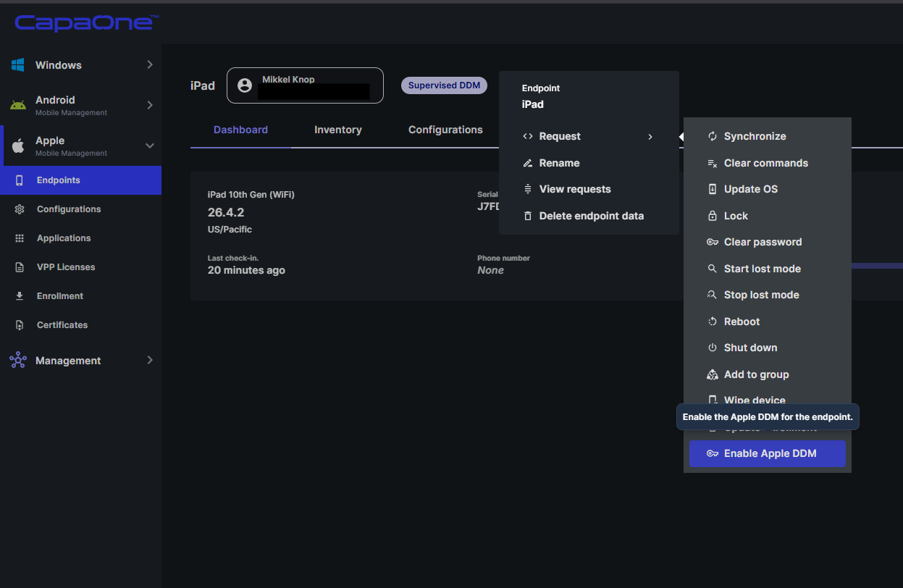Choose Clear commands from the submenu
903x588 pixels.
768,163
